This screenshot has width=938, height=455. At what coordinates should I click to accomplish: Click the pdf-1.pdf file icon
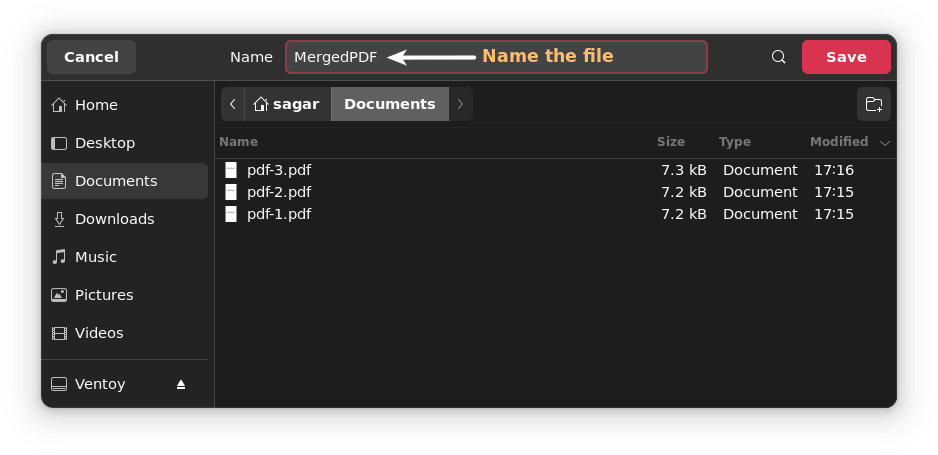pyautogui.click(x=231, y=214)
